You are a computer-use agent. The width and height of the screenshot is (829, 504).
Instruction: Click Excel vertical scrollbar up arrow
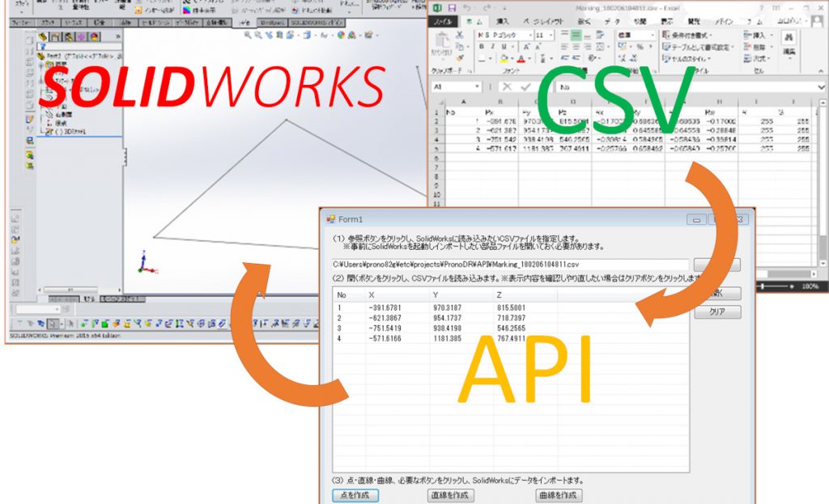(823, 103)
